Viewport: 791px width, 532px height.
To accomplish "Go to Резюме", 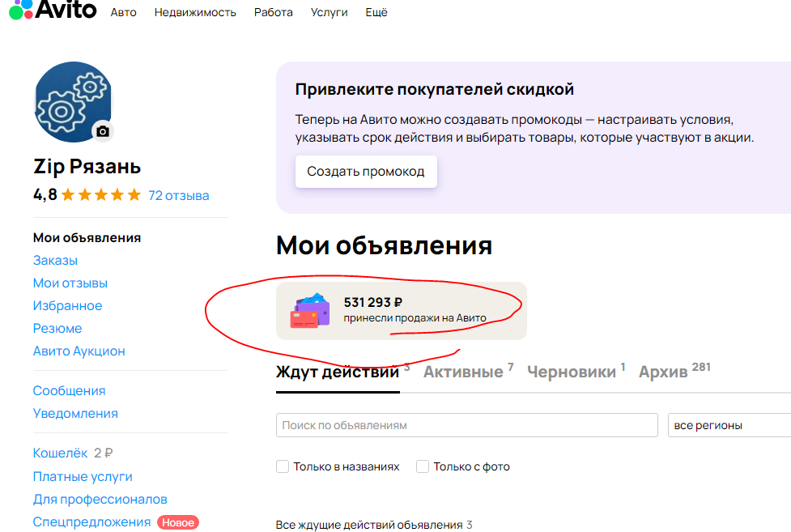I will pos(57,329).
